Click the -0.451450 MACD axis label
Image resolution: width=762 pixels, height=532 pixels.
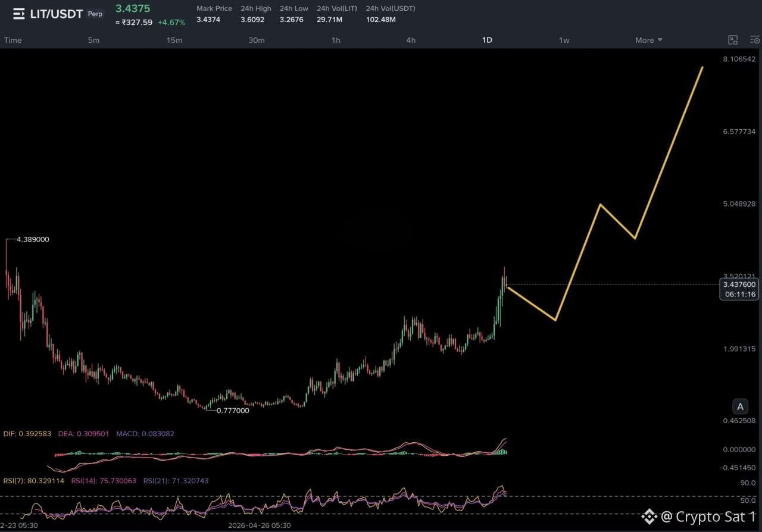click(738, 468)
